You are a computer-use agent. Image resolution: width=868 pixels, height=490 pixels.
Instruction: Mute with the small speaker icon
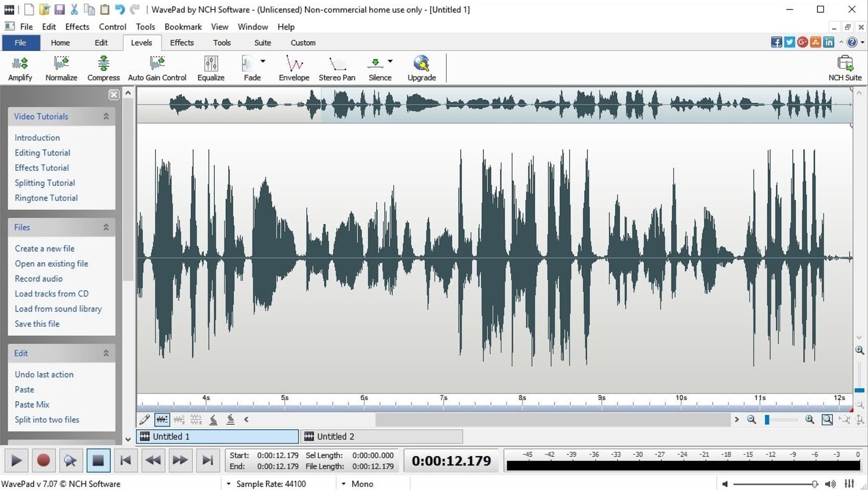725,484
